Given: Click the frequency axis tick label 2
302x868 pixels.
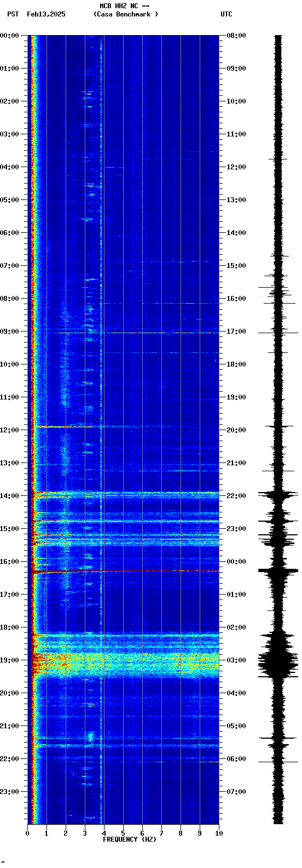Looking at the screenshot, I should point(66,833).
